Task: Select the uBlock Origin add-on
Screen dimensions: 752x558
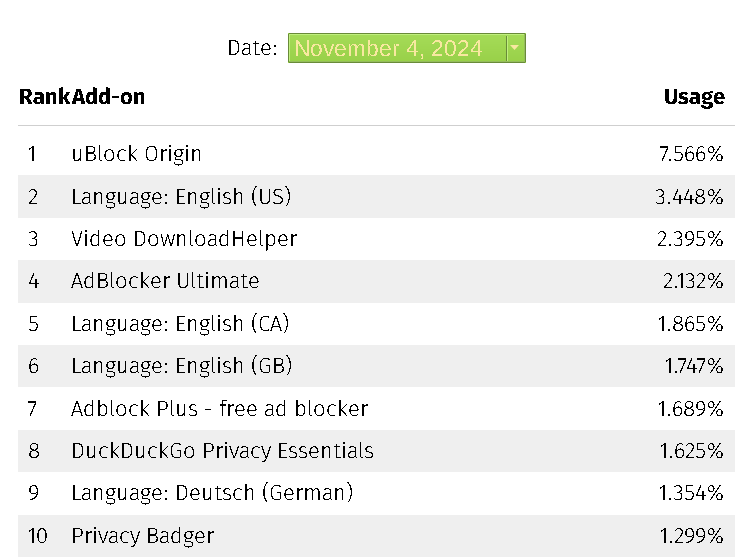Action: pos(136,154)
